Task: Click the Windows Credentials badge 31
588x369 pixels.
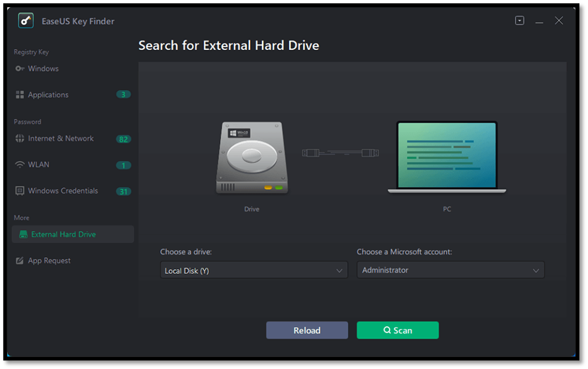Action: point(123,191)
